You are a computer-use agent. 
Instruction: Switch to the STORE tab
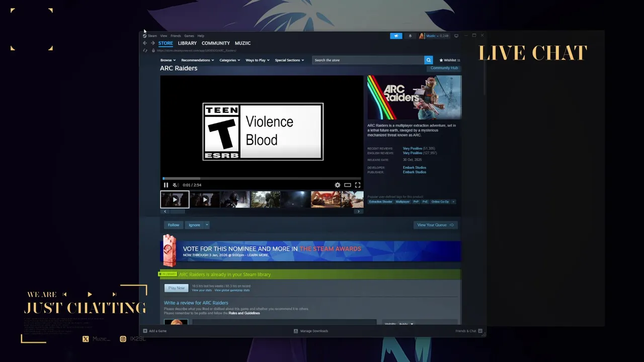(166, 43)
